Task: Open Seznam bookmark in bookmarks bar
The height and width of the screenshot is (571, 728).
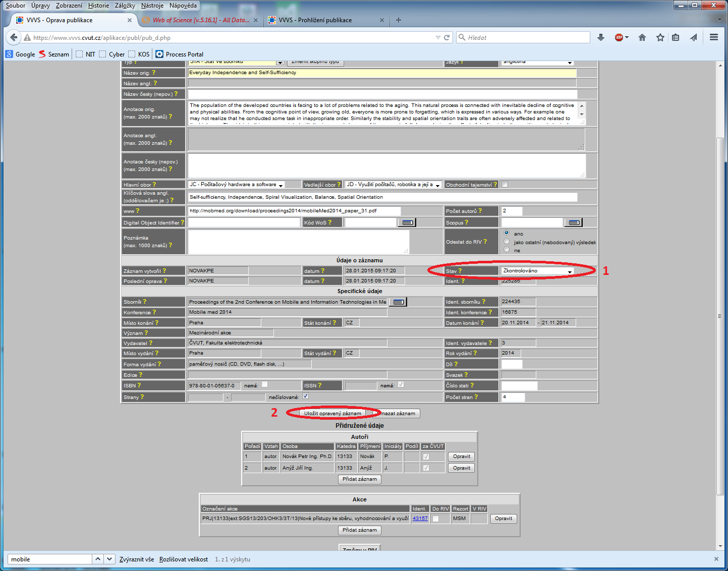Action: 54,54
